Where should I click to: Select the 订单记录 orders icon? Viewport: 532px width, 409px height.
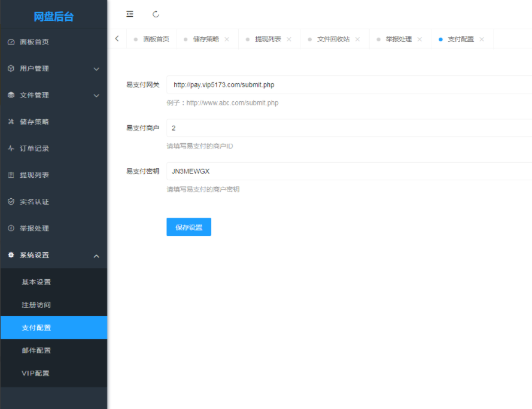coord(10,148)
